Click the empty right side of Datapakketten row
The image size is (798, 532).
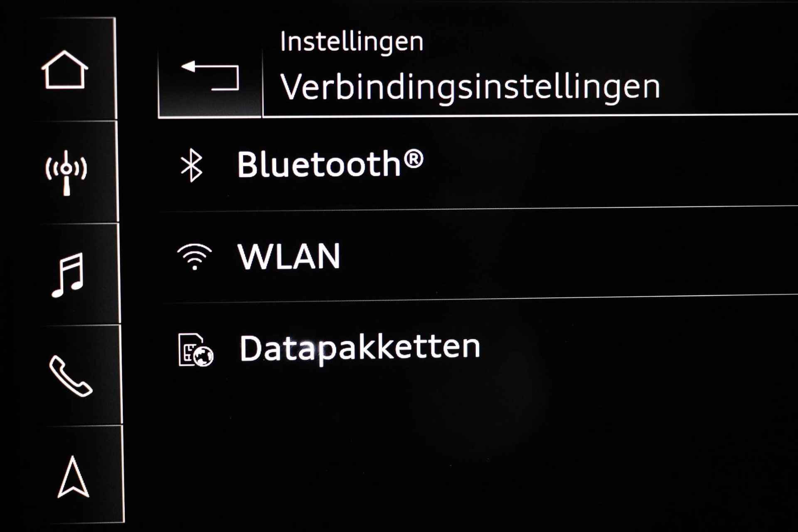tap(644, 348)
